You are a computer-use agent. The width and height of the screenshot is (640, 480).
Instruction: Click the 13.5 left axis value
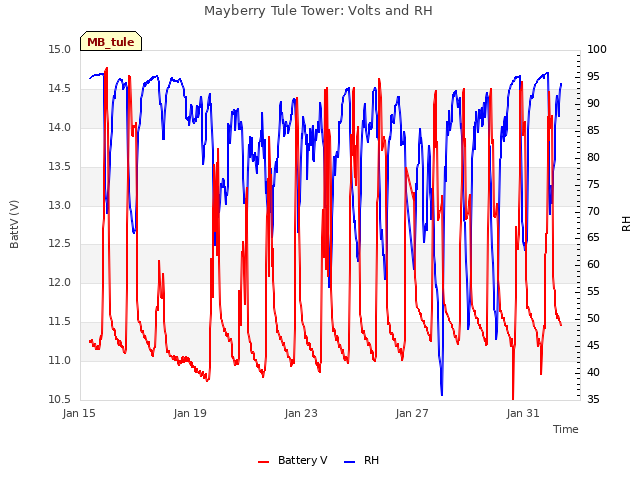[60, 167]
